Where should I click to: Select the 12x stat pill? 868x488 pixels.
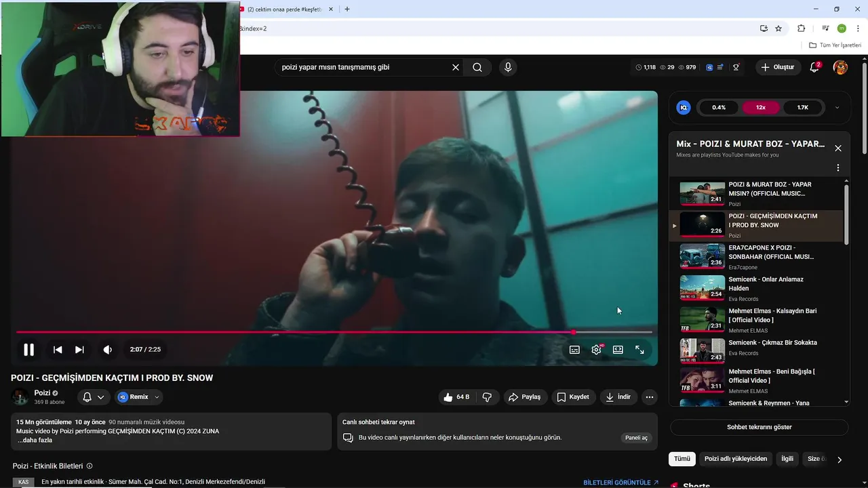pos(761,107)
